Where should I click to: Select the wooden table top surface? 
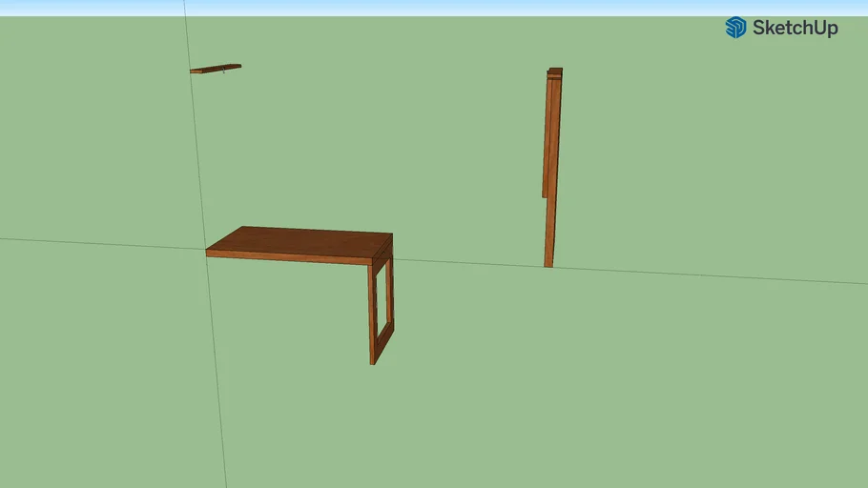[303, 242]
